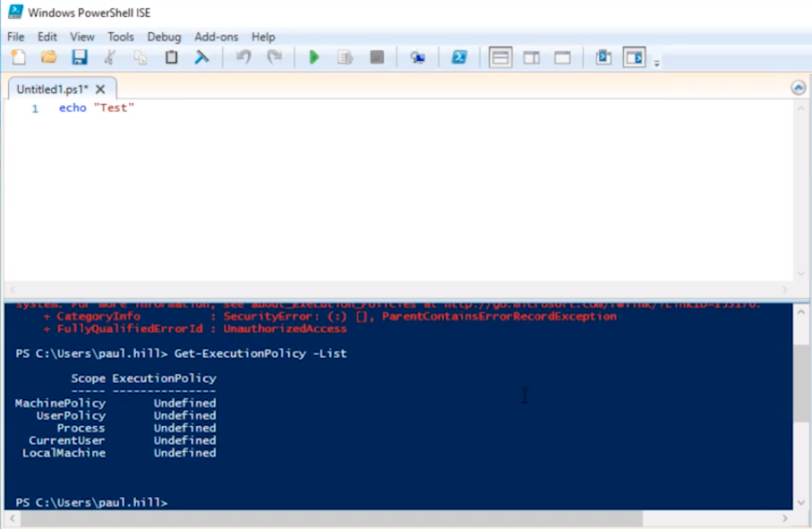Viewport: 812px width, 529px height.
Task: Click the UserPolicy row in console output
Action: tap(126, 415)
